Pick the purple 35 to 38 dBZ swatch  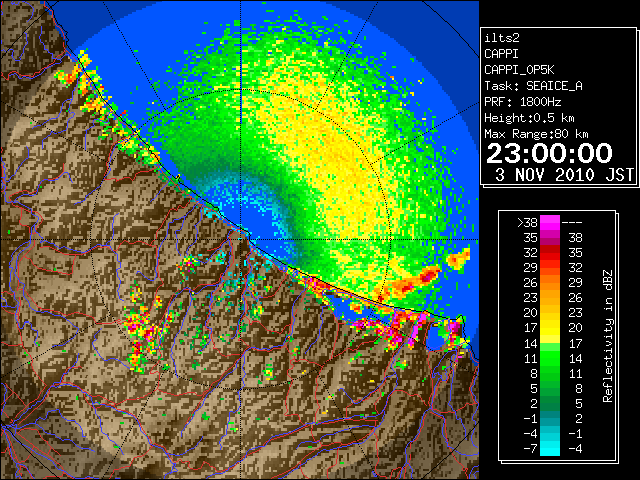point(550,237)
